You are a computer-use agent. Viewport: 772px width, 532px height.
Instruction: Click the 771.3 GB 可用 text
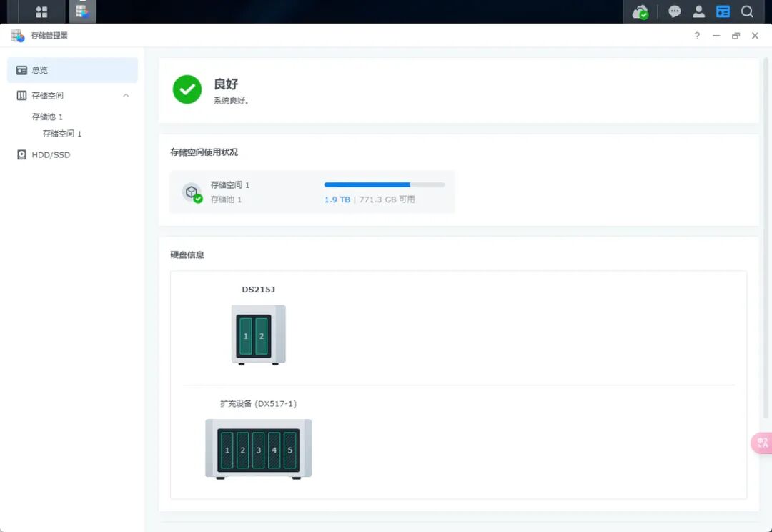pos(387,199)
